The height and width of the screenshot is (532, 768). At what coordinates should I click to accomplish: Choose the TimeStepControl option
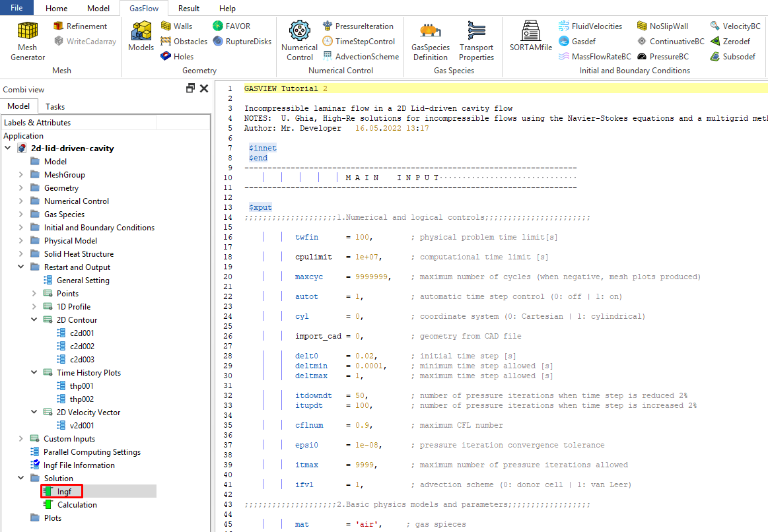[x=359, y=41]
